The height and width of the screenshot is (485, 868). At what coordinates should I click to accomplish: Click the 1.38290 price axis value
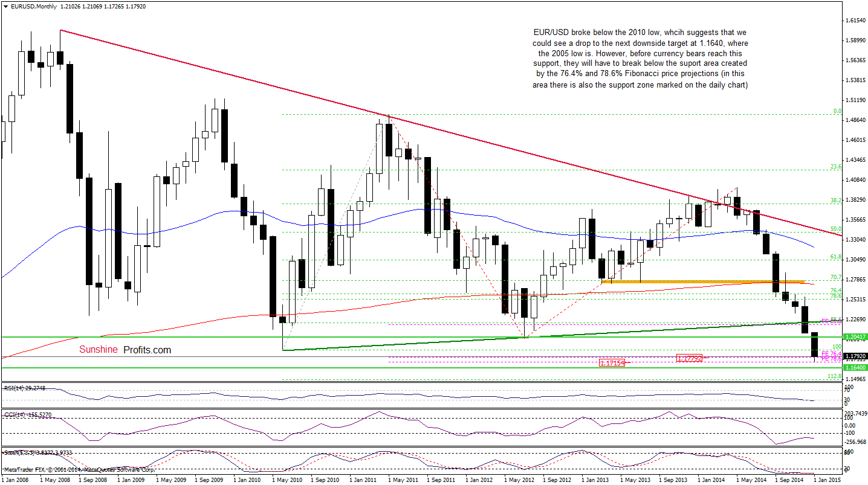856,200
